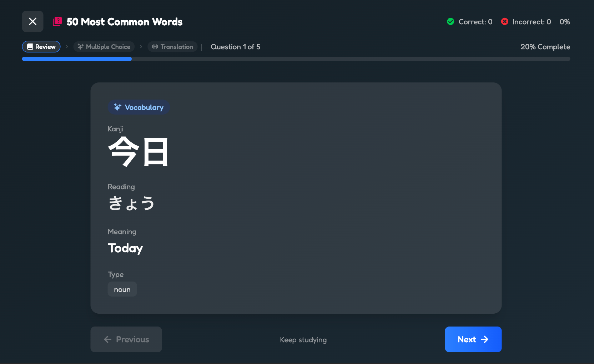
Task: Click the green correct checkmark icon
Action: click(450, 21)
